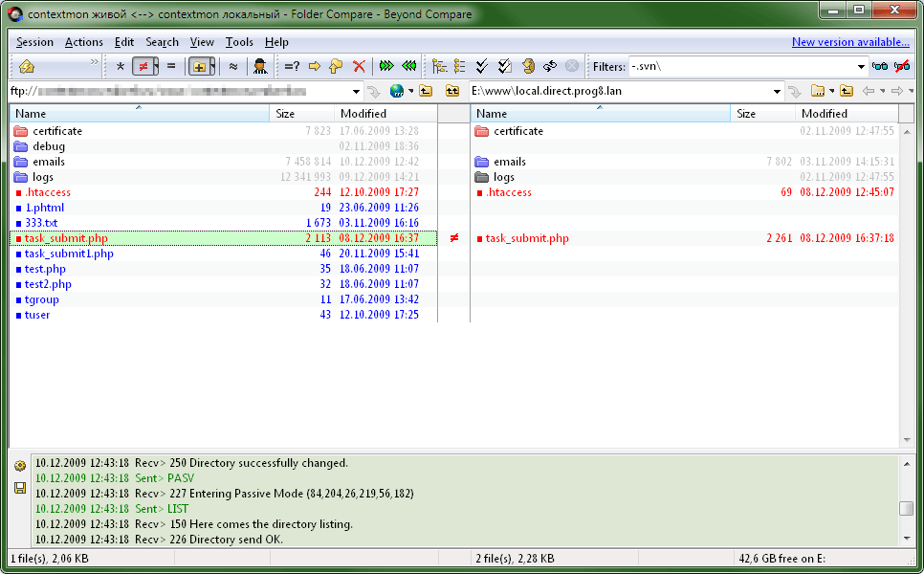
Task: Click the referee Rules icon
Action: tap(260, 67)
